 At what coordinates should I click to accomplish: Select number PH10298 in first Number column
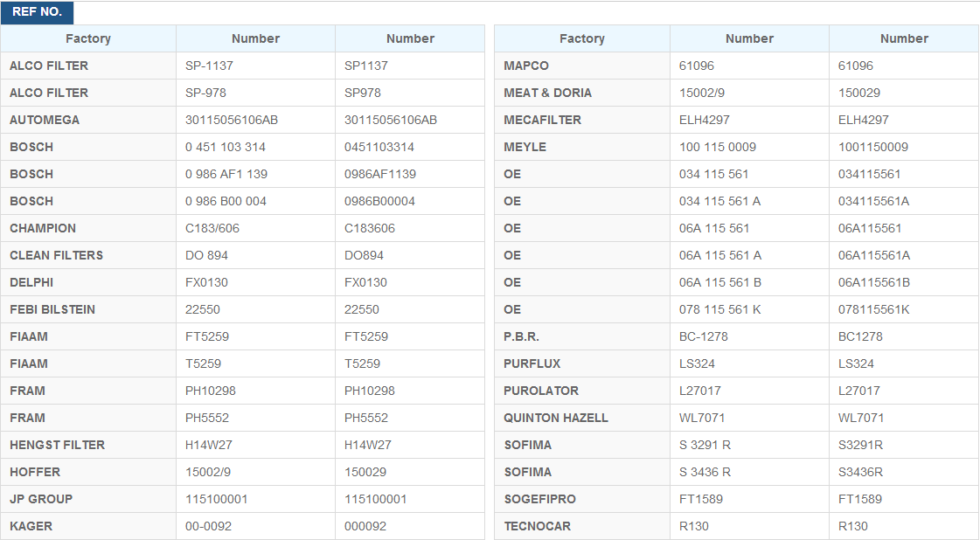[211, 391]
